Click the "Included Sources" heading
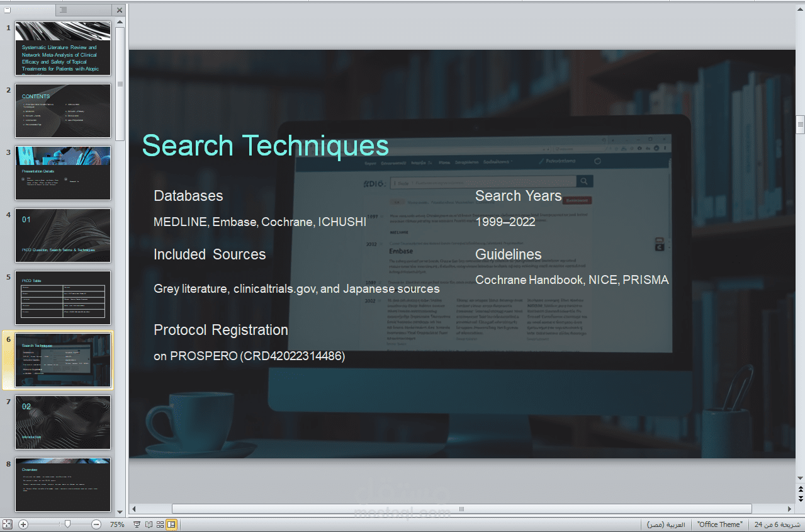Screen dimensions: 805x532 coord(210,254)
